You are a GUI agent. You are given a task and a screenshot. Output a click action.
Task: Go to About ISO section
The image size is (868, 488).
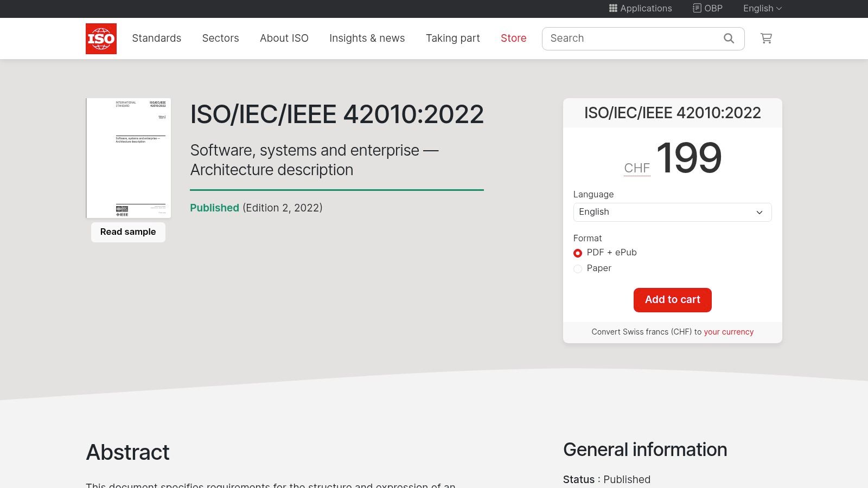click(x=284, y=38)
